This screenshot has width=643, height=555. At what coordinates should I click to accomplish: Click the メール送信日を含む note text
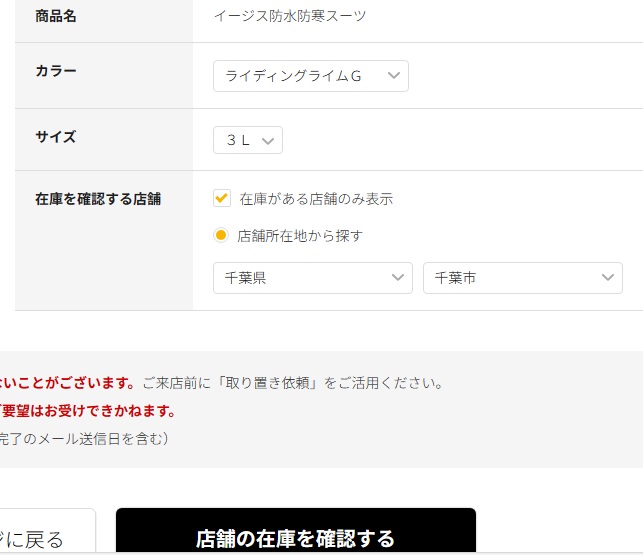pos(84,439)
